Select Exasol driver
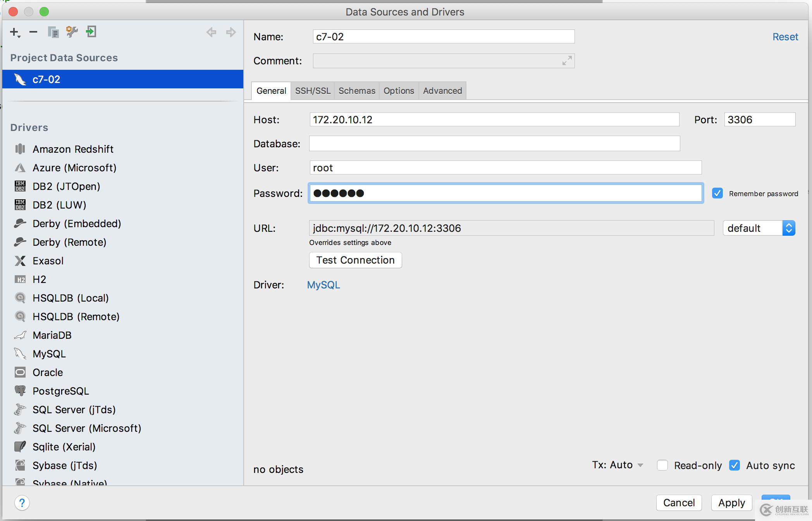812x521 pixels. click(123, 261)
